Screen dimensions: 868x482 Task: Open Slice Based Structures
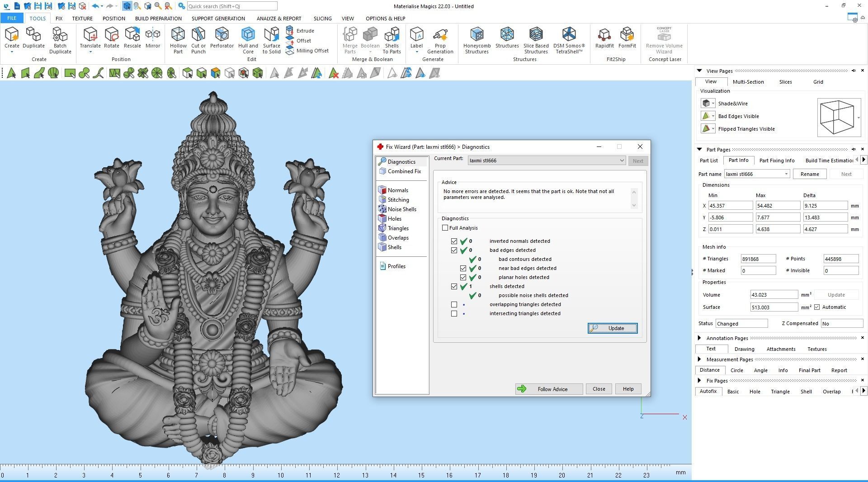[536, 40]
